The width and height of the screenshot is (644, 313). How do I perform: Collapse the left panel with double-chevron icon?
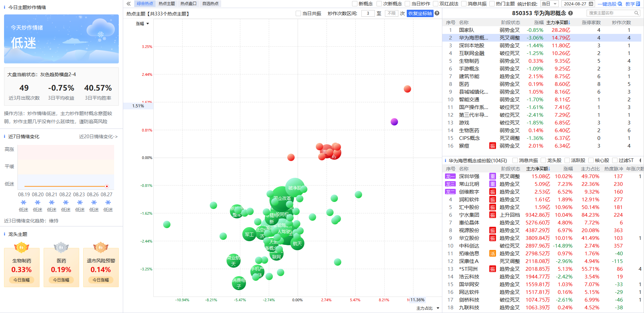(129, 4)
